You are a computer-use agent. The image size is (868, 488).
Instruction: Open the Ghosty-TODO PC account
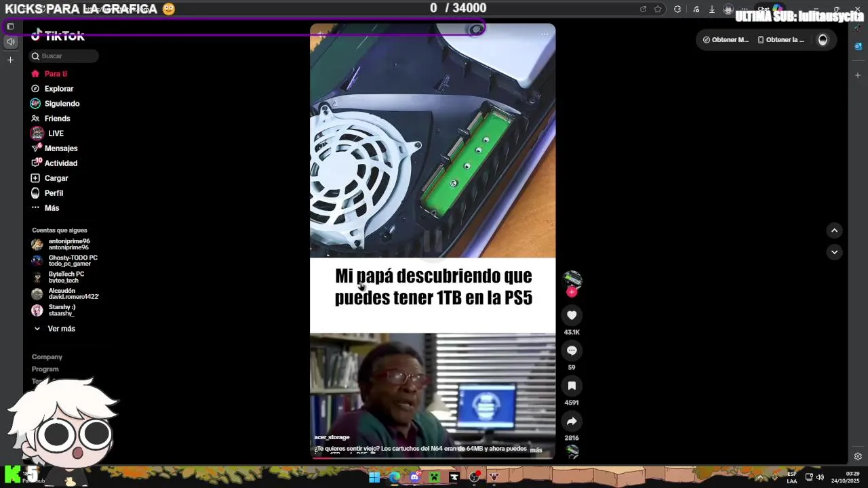point(64,260)
